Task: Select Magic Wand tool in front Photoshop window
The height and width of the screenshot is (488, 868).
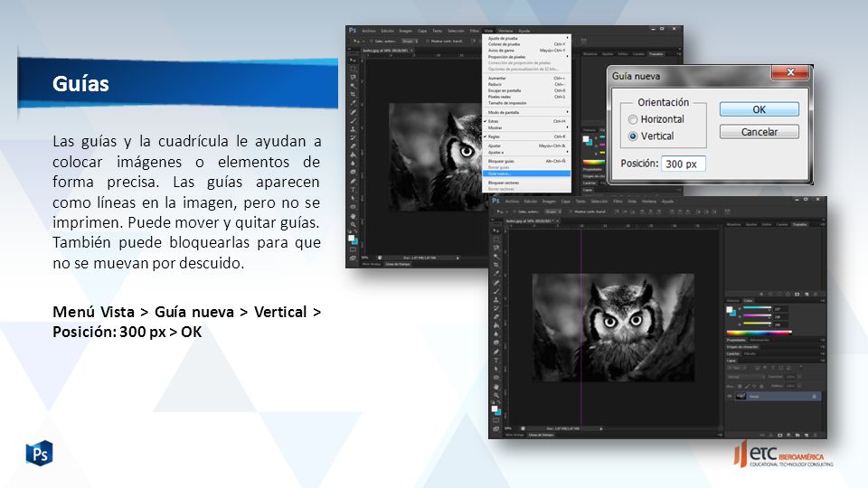Action: (x=496, y=256)
